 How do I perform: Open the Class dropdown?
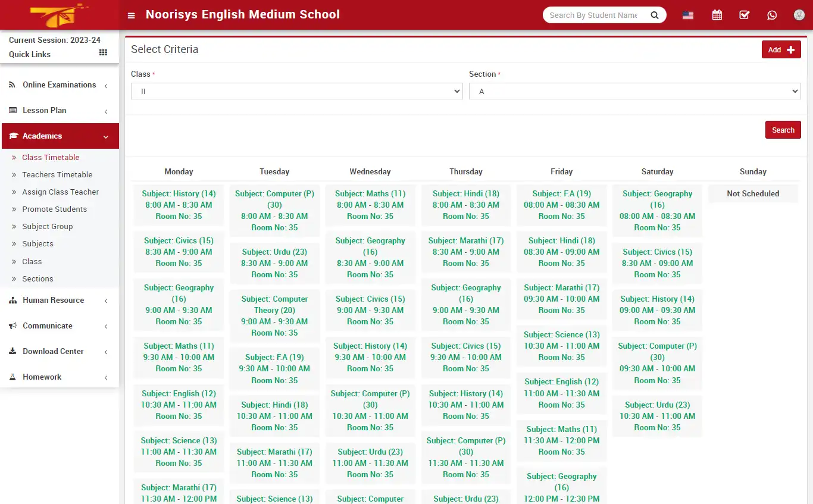[296, 90]
